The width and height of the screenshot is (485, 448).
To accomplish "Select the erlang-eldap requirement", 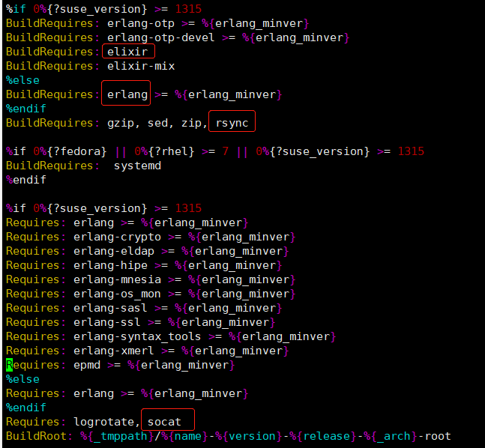I will (x=113, y=251).
